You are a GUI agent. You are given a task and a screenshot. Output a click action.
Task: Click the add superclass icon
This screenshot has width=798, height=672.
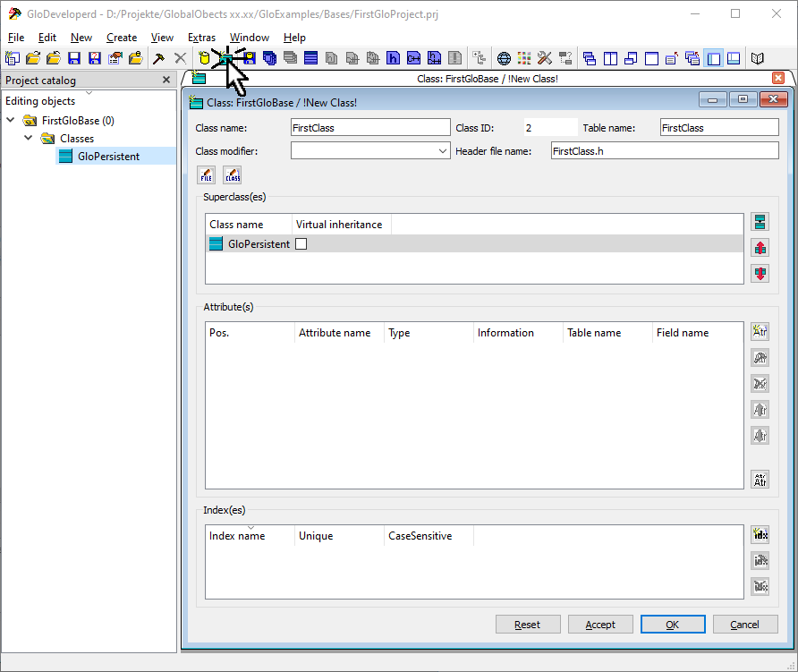(x=760, y=222)
